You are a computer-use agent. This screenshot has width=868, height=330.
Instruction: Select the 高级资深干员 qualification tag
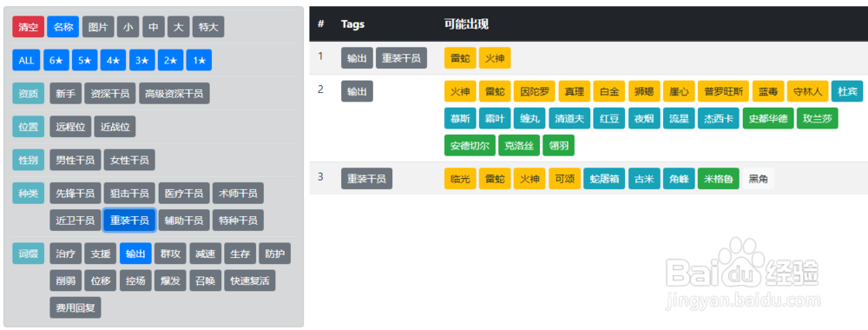click(x=174, y=94)
